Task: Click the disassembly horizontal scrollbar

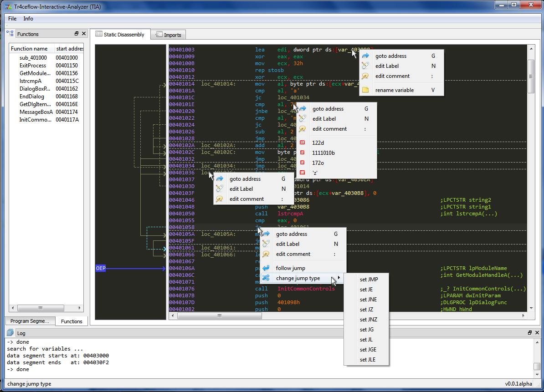Action: [x=347, y=316]
